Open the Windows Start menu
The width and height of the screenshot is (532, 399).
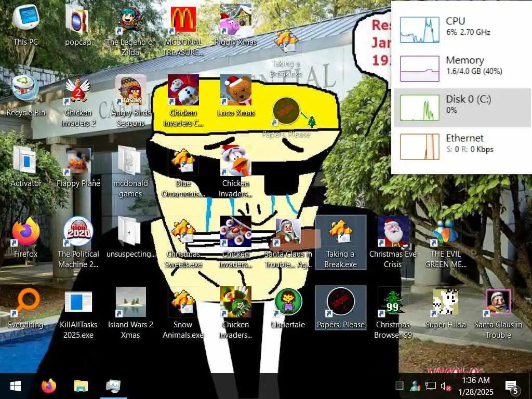pos(16,386)
